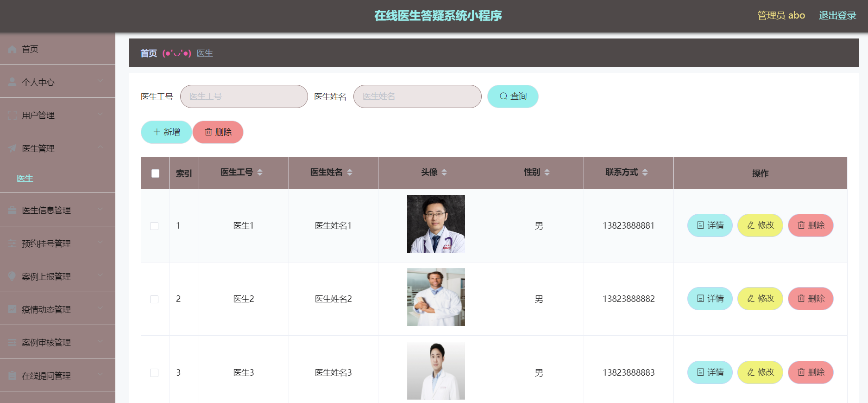Select the checkbox for row 医生3

click(154, 373)
